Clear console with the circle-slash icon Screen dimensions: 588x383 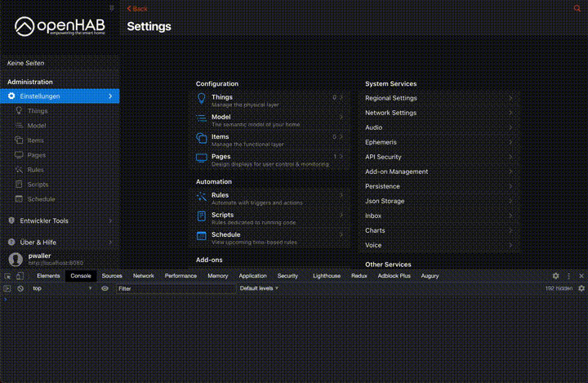click(20, 288)
